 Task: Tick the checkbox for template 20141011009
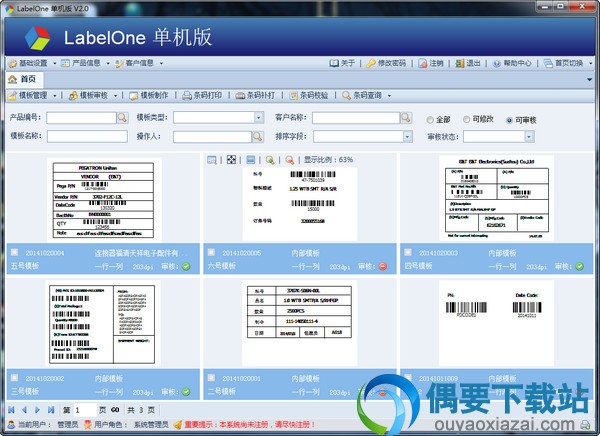click(408, 377)
